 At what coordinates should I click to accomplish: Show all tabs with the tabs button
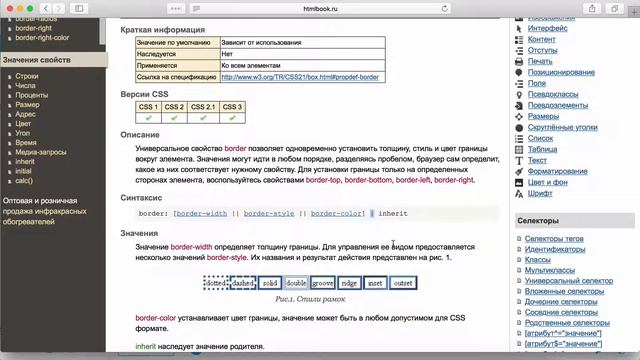[x=614, y=8]
